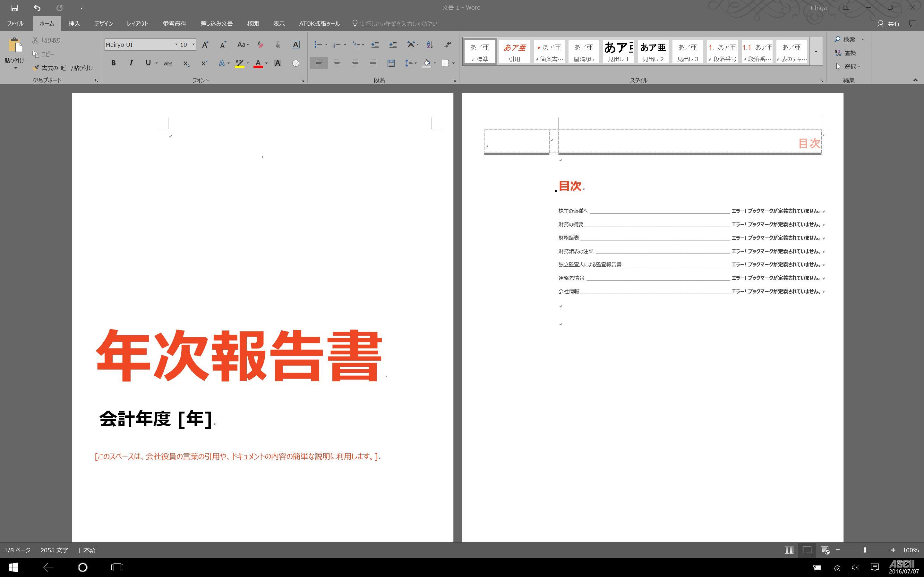Click the subscript button
Screen dimensions: 924x577
186,63
